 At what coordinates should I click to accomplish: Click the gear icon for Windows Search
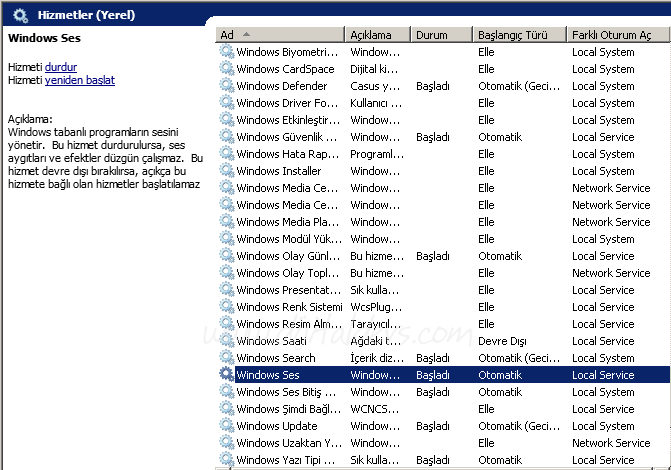227,358
